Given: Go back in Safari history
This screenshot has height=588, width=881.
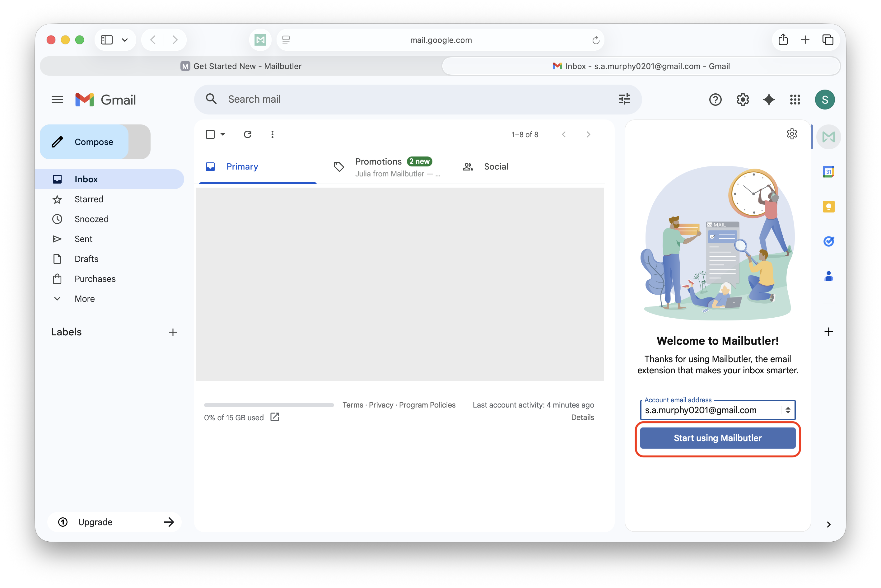Looking at the screenshot, I should 153,40.
